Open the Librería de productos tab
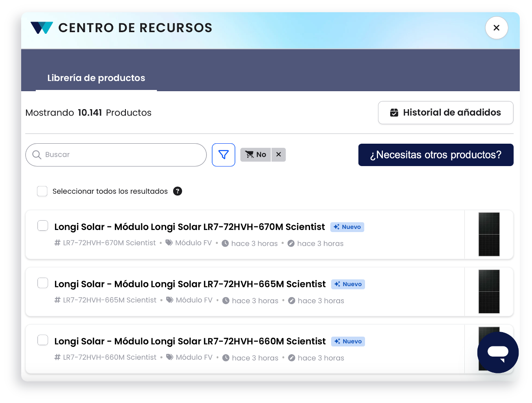This screenshot has width=532, height=403. [x=96, y=78]
